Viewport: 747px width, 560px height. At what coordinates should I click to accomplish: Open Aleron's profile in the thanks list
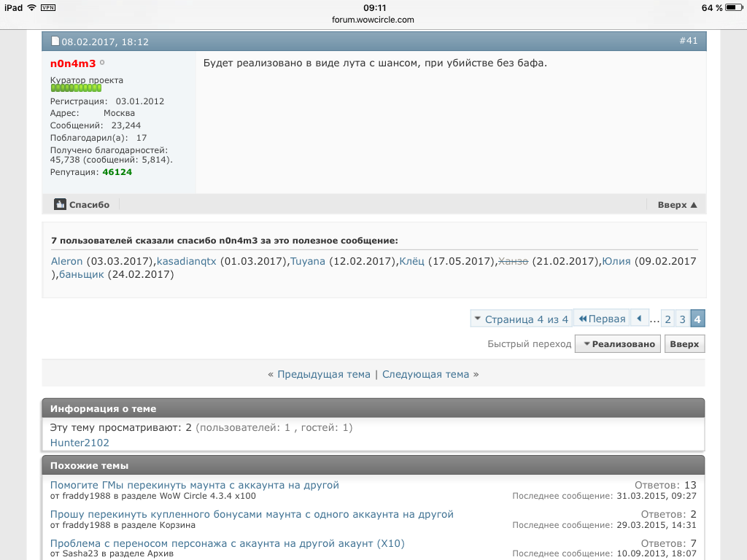click(67, 261)
